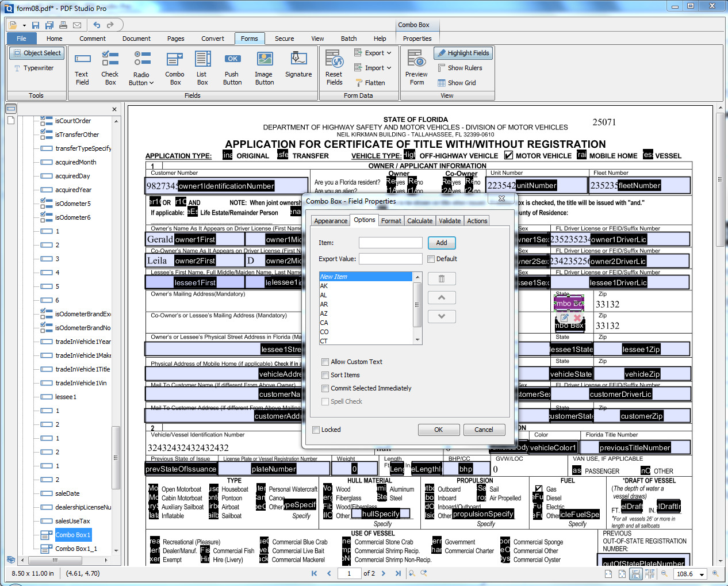Viewport: 728px width, 586px height.
Task: Click Cancel in Field Properties dialog
Action: (x=484, y=430)
